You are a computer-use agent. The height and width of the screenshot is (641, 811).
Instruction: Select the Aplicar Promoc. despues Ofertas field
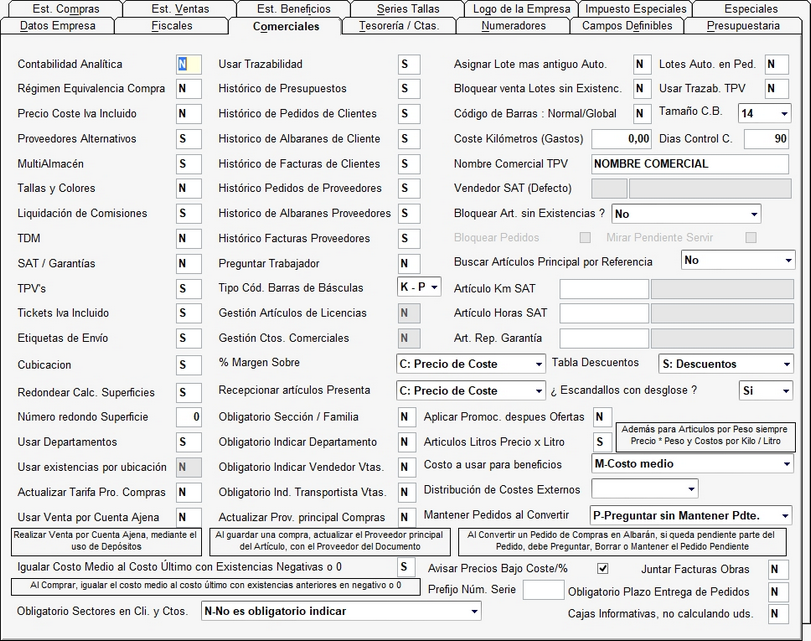click(603, 417)
